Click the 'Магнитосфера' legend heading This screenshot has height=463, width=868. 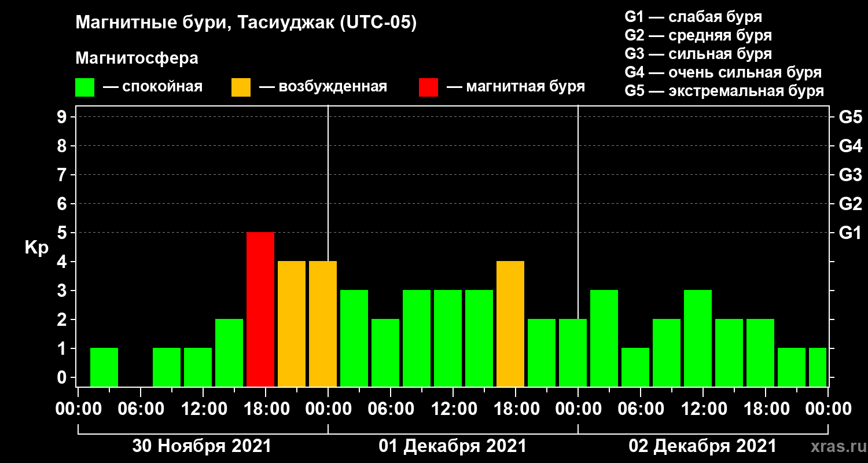137,58
